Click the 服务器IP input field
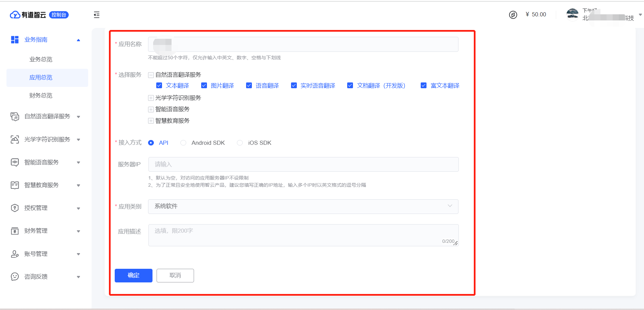644x310 pixels. [x=303, y=164]
